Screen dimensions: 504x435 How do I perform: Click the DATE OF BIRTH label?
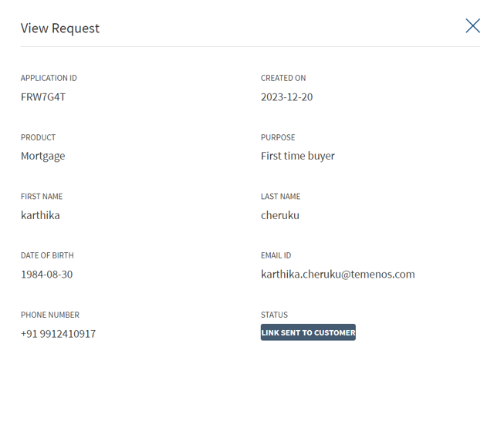(x=47, y=255)
